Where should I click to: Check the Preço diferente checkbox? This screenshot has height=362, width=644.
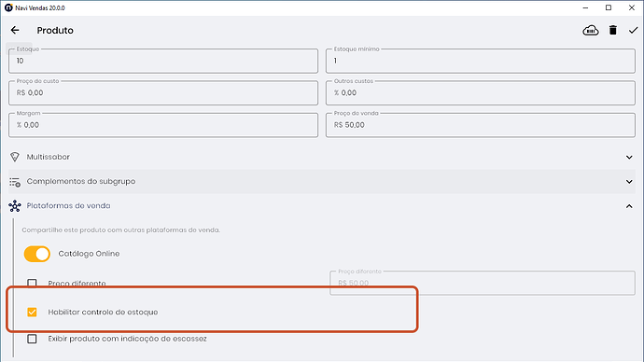click(32, 283)
